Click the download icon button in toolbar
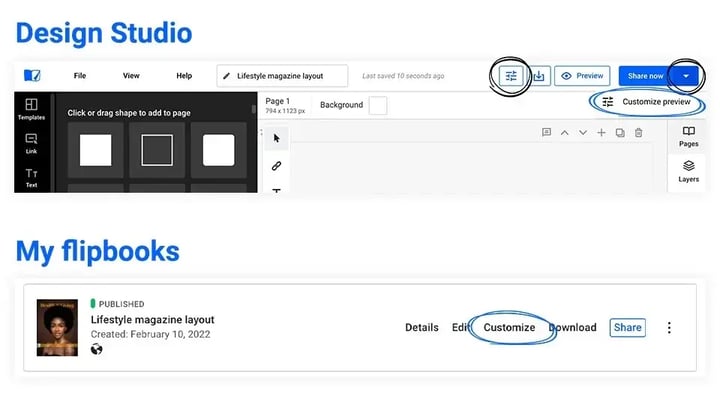The image size is (720, 399). 539,76
